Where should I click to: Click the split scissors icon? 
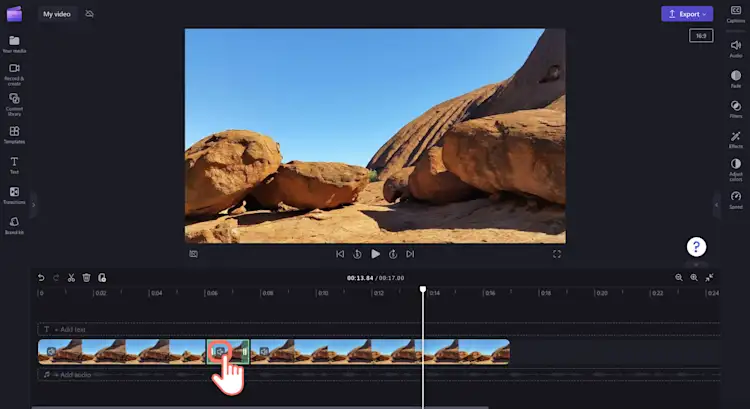click(x=71, y=277)
